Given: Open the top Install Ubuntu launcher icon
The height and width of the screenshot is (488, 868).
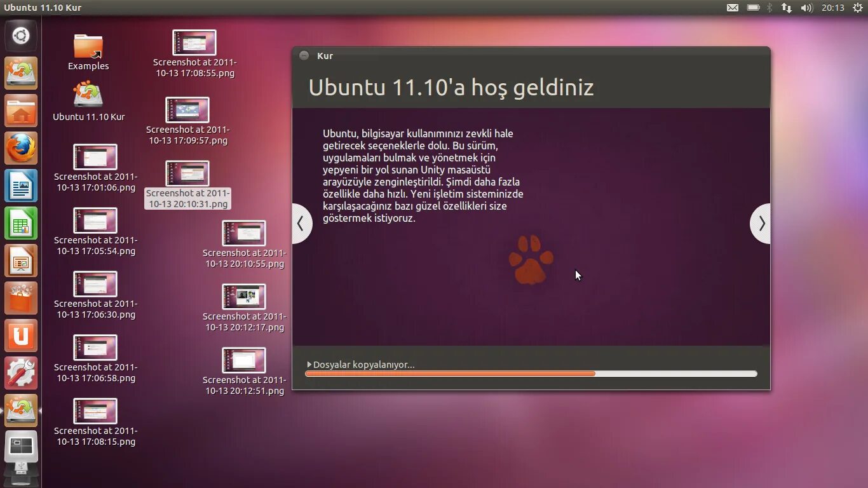Looking at the screenshot, I should click(x=21, y=73).
